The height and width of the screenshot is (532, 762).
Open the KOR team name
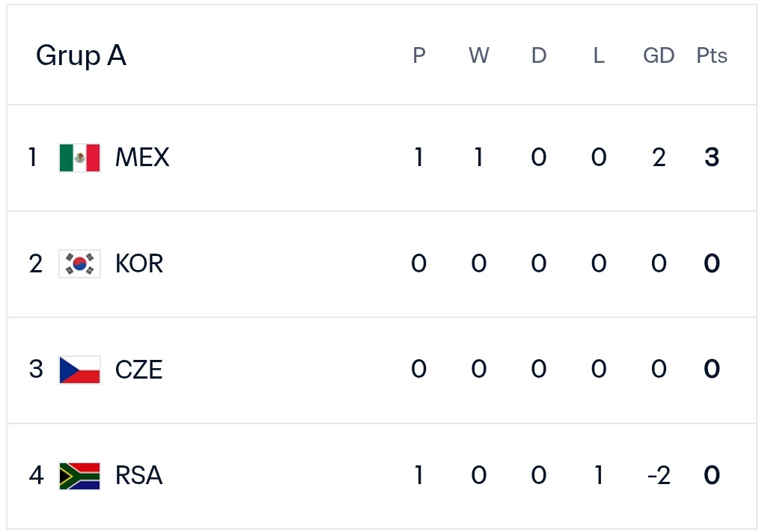click(x=139, y=263)
